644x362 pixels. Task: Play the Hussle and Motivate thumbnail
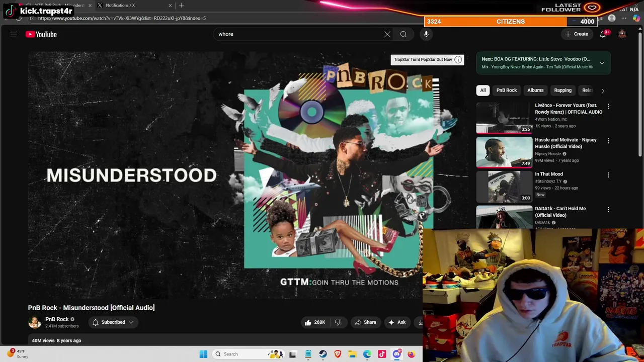[x=504, y=152]
